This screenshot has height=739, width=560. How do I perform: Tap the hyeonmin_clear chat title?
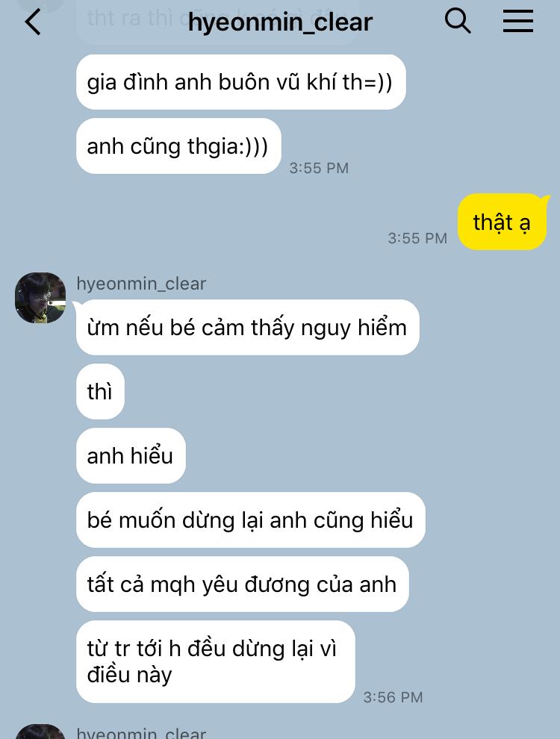click(x=280, y=22)
